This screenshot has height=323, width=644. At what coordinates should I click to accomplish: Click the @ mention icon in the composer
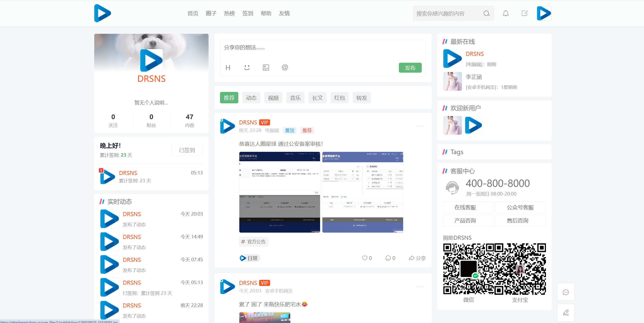[285, 68]
